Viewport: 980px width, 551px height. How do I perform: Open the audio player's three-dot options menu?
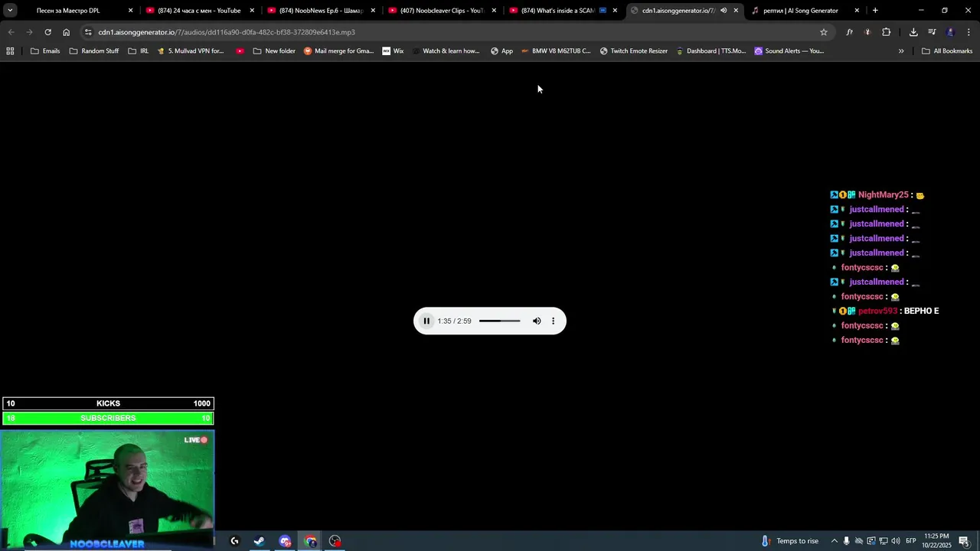(x=553, y=321)
